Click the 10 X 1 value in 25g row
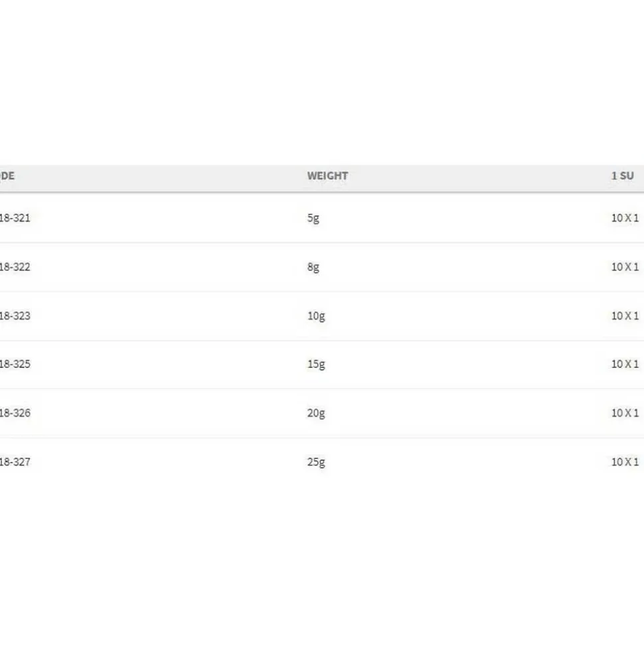This screenshot has height=645, width=644. tap(625, 462)
